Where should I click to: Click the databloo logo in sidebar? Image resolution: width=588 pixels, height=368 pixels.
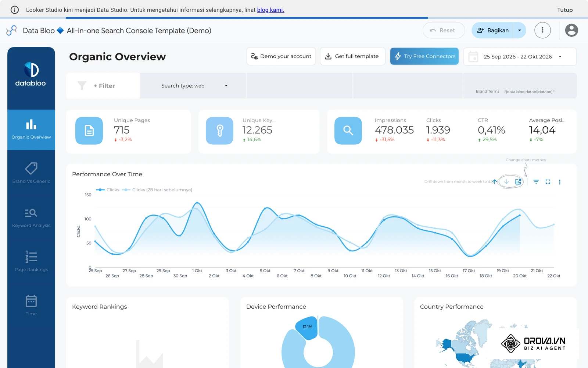(x=31, y=74)
